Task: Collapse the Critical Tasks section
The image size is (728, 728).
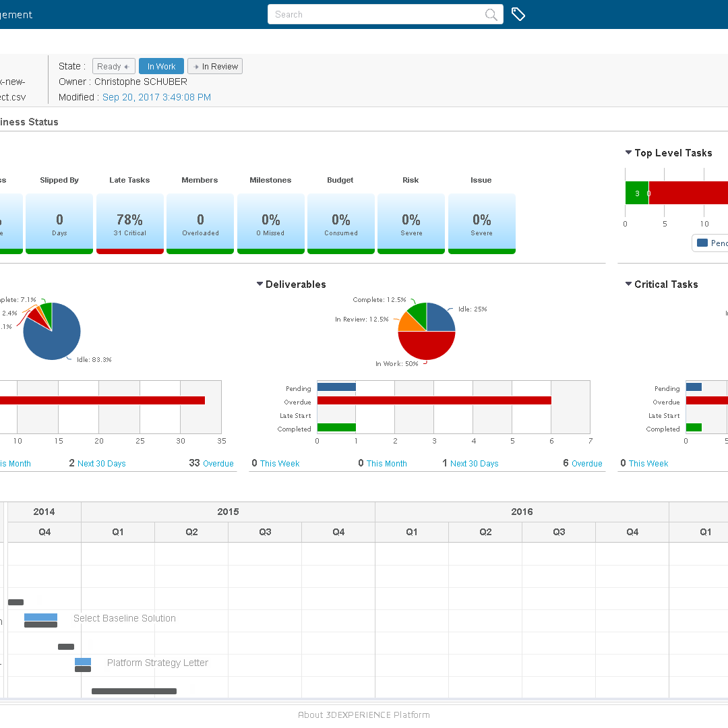Action: (628, 284)
